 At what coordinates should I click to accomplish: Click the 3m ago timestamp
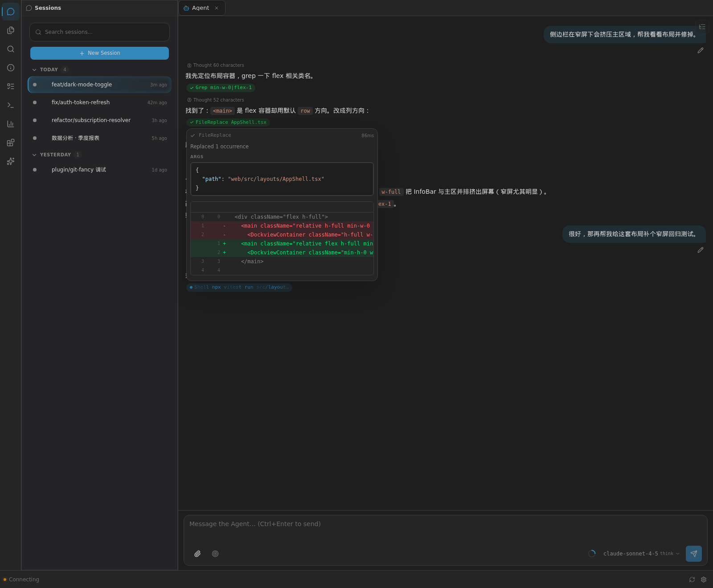click(x=159, y=85)
